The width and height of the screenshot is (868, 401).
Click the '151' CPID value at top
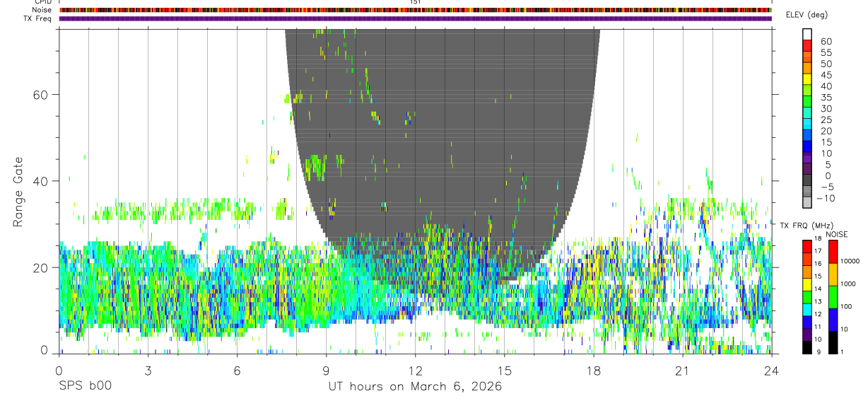[x=415, y=2]
